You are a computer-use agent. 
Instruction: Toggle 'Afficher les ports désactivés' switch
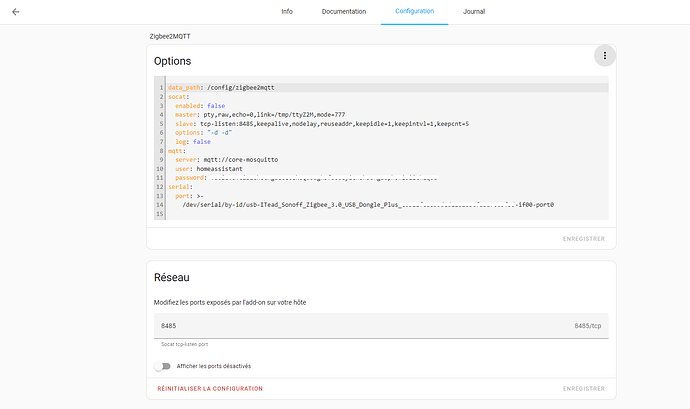(162, 366)
